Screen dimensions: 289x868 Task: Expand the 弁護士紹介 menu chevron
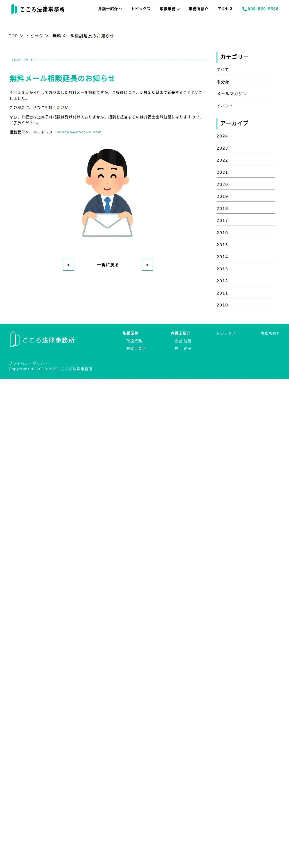coord(120,9)
